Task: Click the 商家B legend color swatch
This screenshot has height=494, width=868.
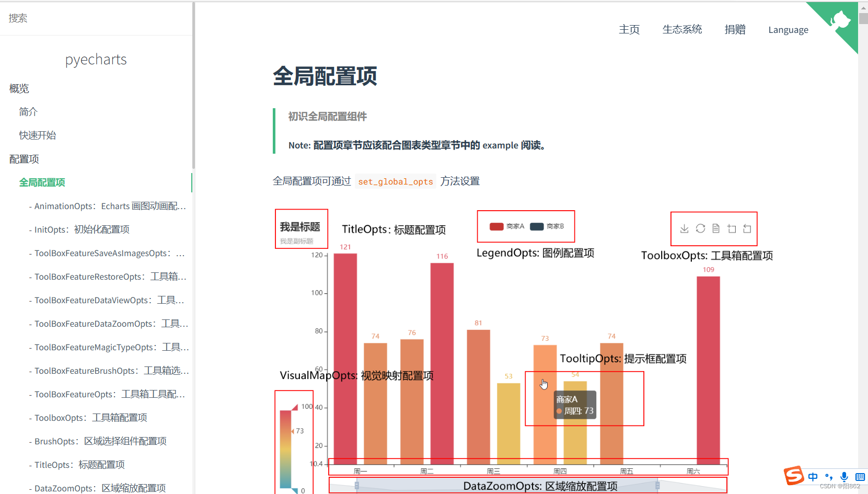Action: tap(537, 226)
